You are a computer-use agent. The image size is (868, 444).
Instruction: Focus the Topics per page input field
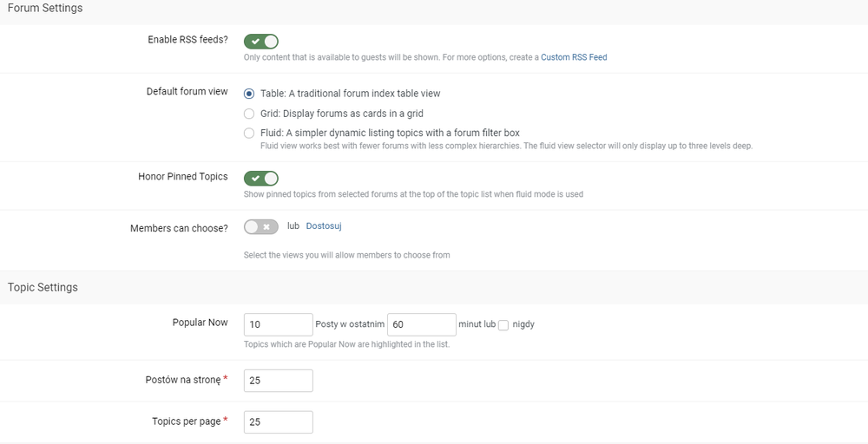click(x=278, y=422)
